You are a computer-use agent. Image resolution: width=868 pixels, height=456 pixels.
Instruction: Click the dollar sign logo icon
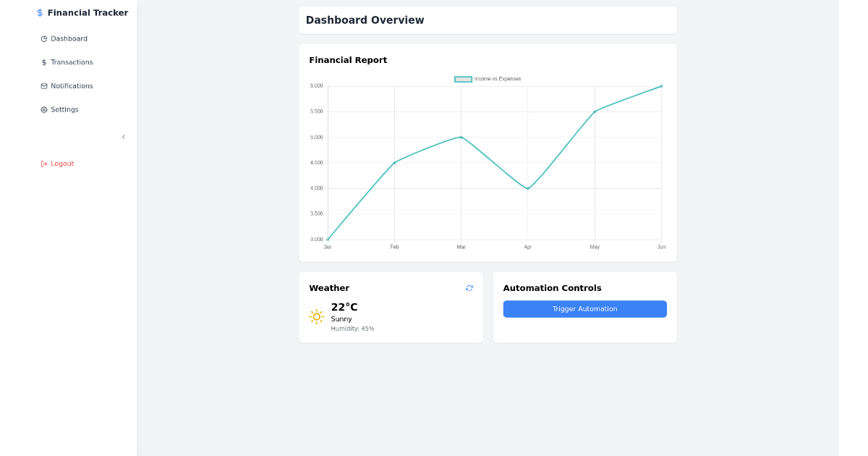click(x=38, y=12)
